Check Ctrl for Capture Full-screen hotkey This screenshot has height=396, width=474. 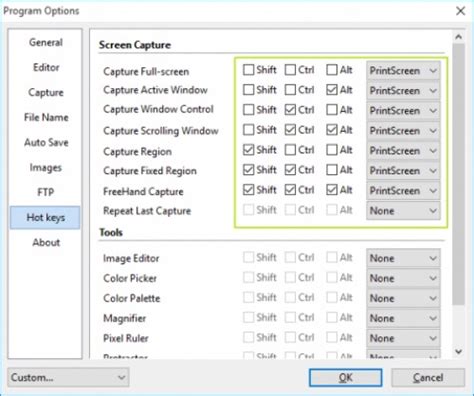(290, 70)
